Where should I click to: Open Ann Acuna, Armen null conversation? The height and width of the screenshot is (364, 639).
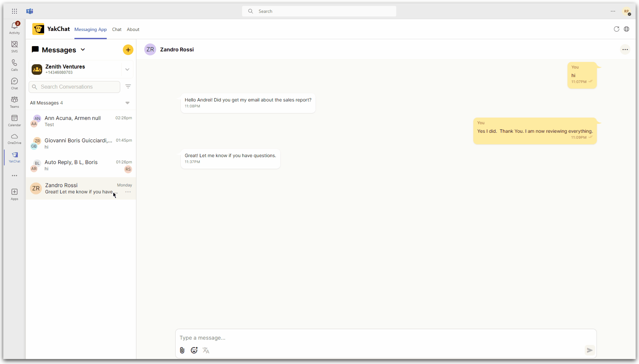pos(81,121)
